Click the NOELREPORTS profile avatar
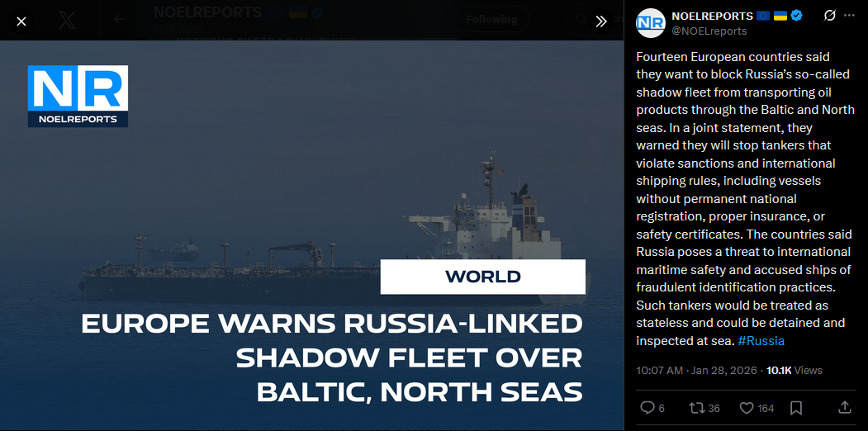The height and width of the screenshot is (431, 868). (x=651, y=23)
